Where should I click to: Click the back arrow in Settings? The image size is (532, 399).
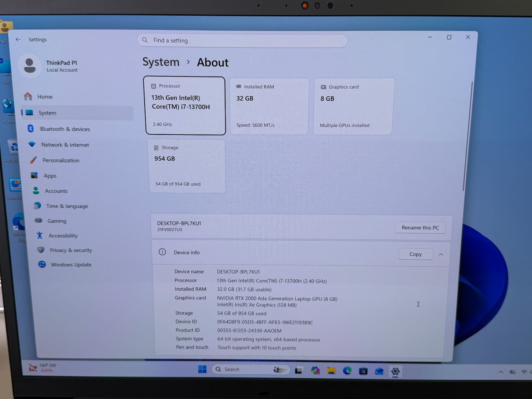18,39
